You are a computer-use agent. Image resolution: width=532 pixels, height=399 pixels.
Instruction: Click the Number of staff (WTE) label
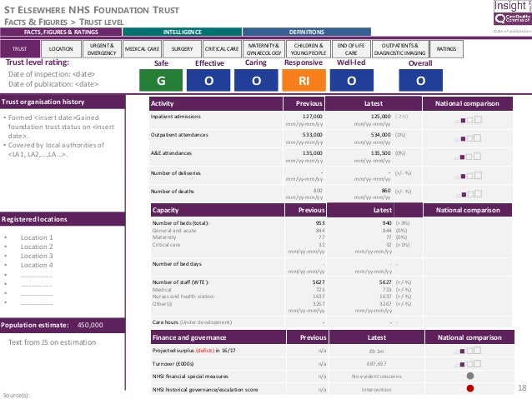click(180, 282)
